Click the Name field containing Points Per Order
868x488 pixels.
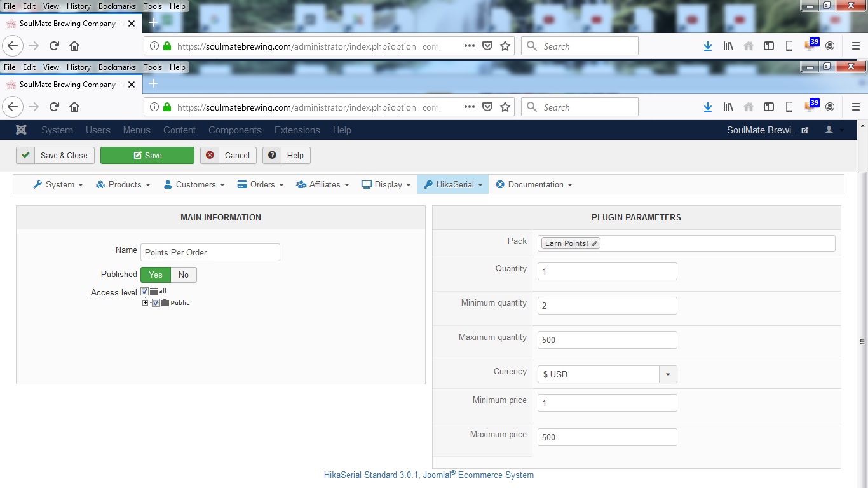point(210,252)
